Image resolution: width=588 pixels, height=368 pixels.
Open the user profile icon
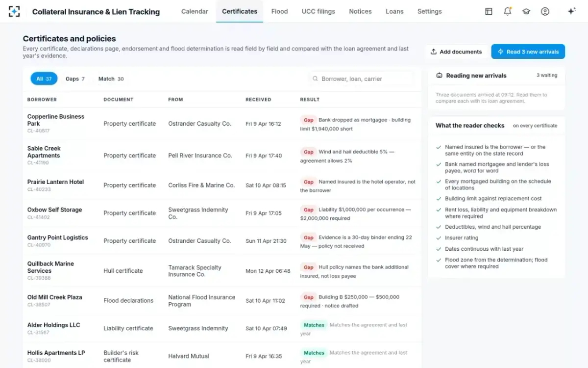click(545, 11)
